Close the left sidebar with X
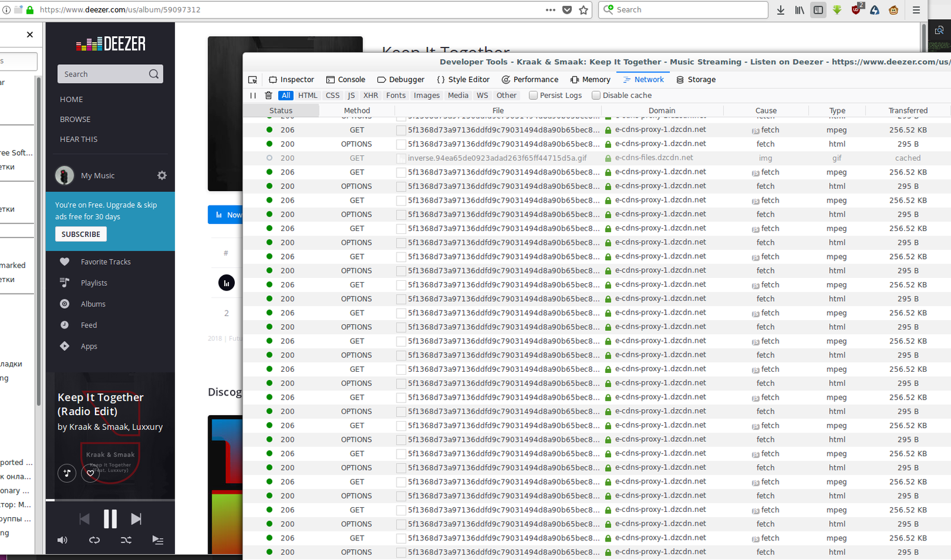The image size is (951, 560). click(x=30, y=34)
